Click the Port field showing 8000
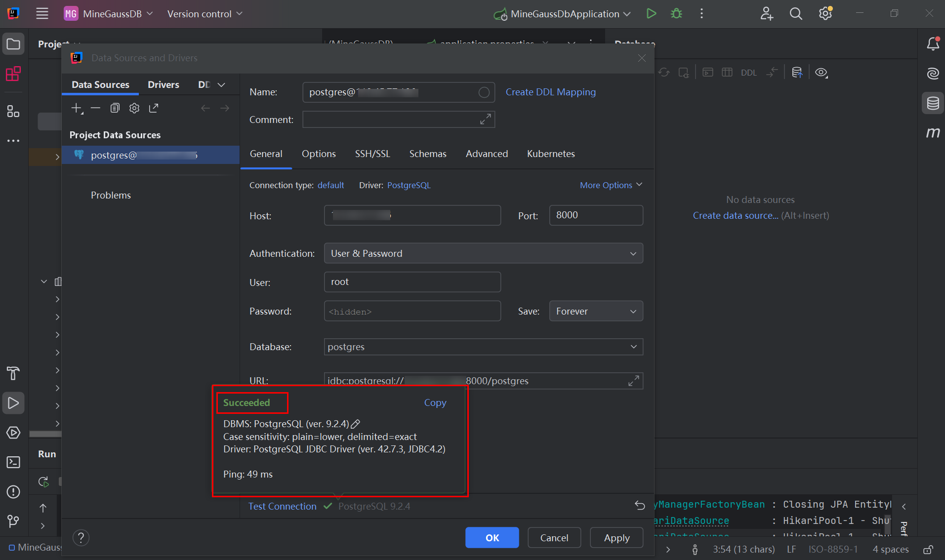 pos(596,215)
